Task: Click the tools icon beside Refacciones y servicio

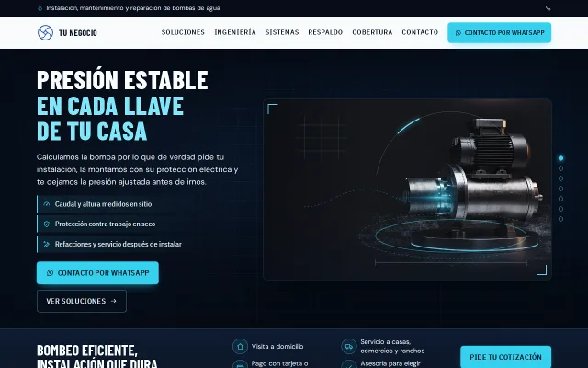Action: pos(47,244)
